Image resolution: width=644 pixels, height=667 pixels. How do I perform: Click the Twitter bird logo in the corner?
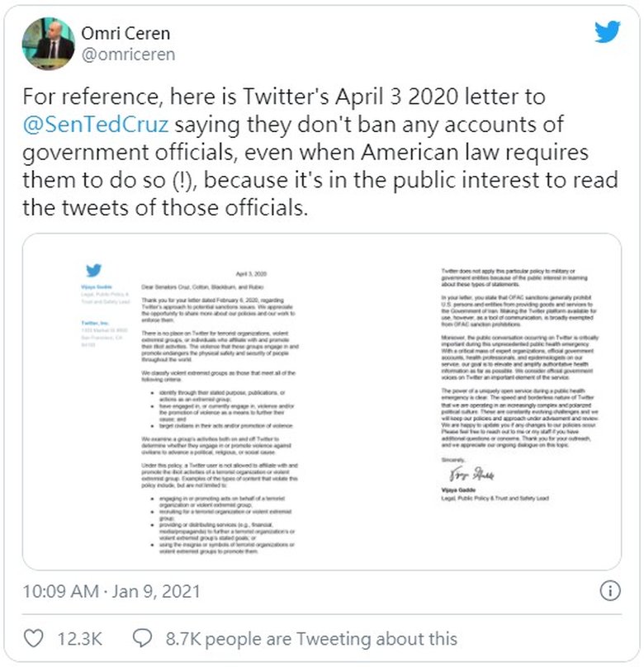[x=608, y=32]
